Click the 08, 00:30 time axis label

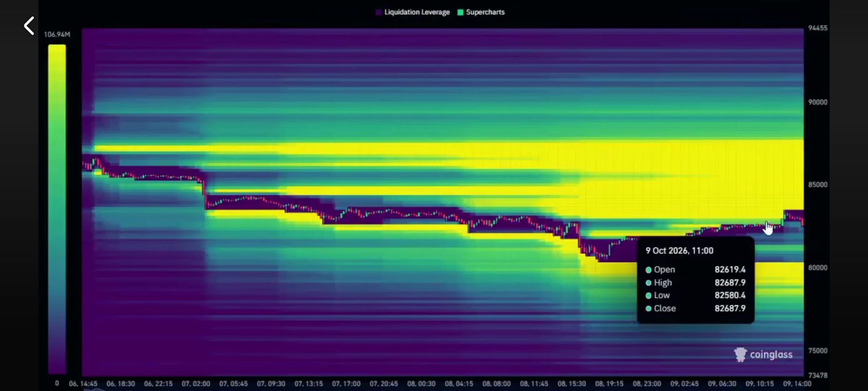point(421,384)
